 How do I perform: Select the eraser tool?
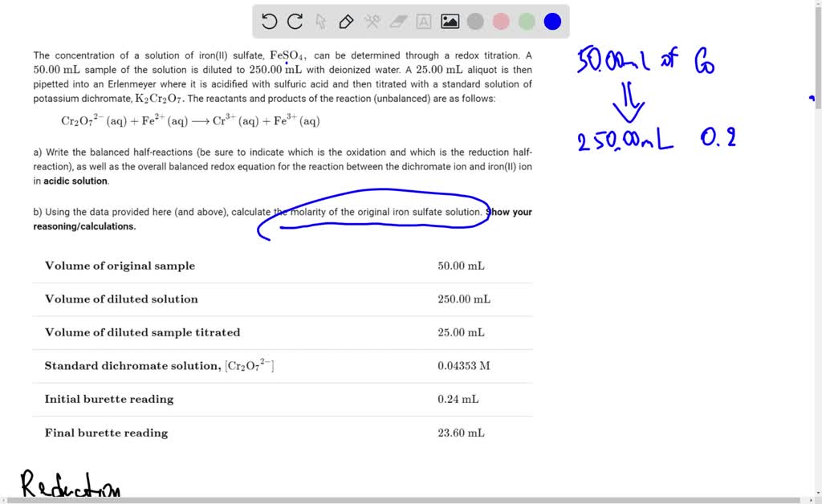click(398, 22)
